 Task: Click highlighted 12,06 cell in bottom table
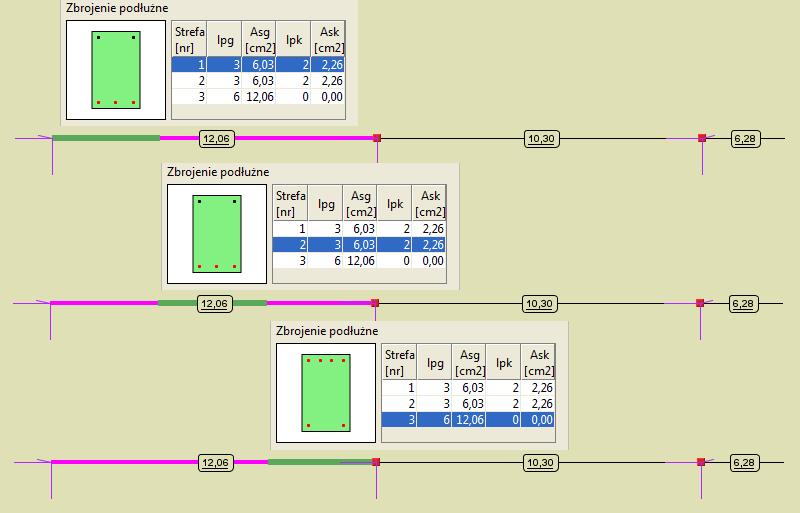click(x=469, y=420)
